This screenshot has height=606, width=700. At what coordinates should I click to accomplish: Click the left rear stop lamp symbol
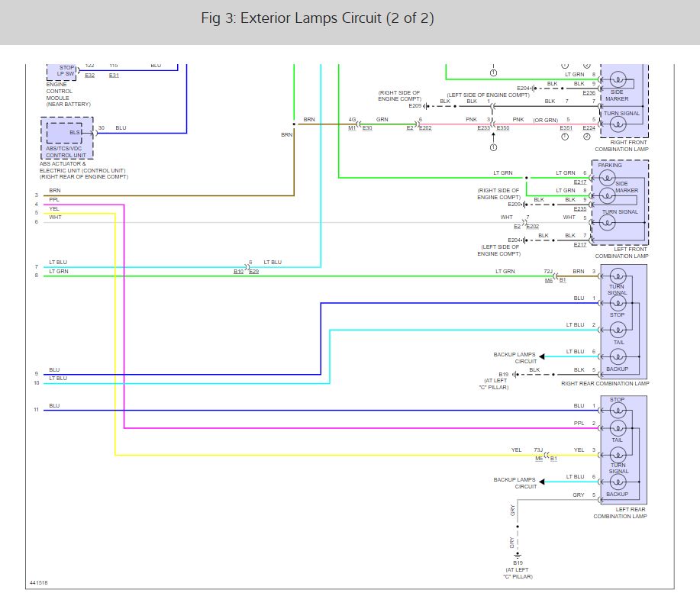click(x=618, y=410)
